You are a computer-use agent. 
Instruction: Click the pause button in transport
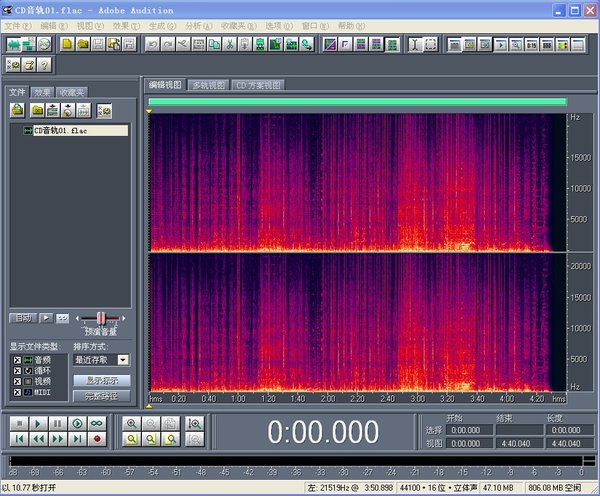coord(57,424)
